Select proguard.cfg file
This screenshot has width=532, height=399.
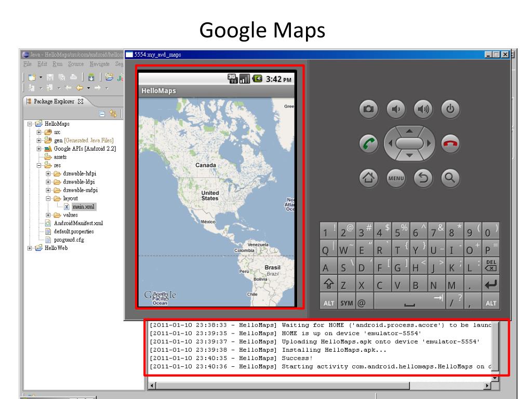(x=69, y=240)
